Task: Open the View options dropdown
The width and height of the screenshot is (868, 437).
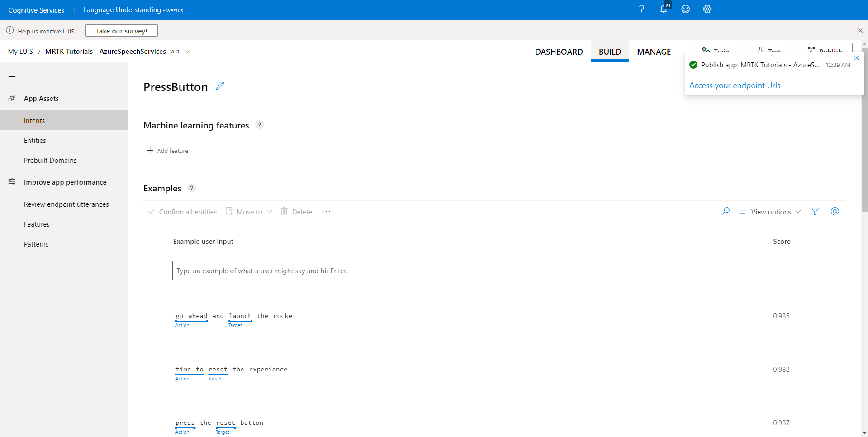Action: (769, 211)
